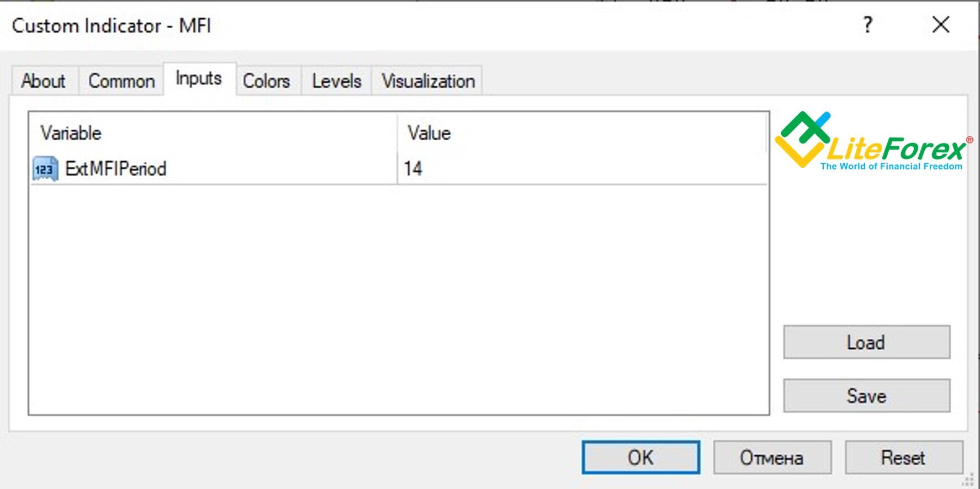
Task: Select the ExtMFIPeriod variable row
Action: coord(116,169)
